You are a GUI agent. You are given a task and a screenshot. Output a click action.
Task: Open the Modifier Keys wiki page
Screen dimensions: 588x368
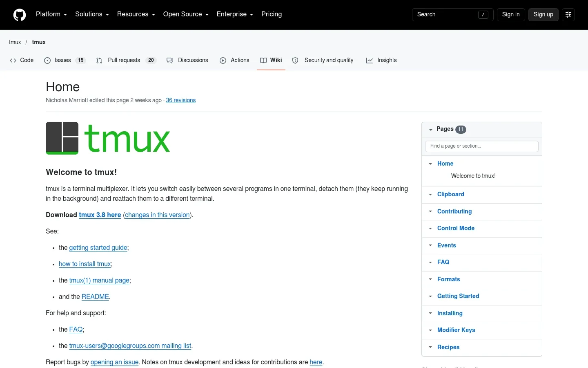tap(456, 330)
